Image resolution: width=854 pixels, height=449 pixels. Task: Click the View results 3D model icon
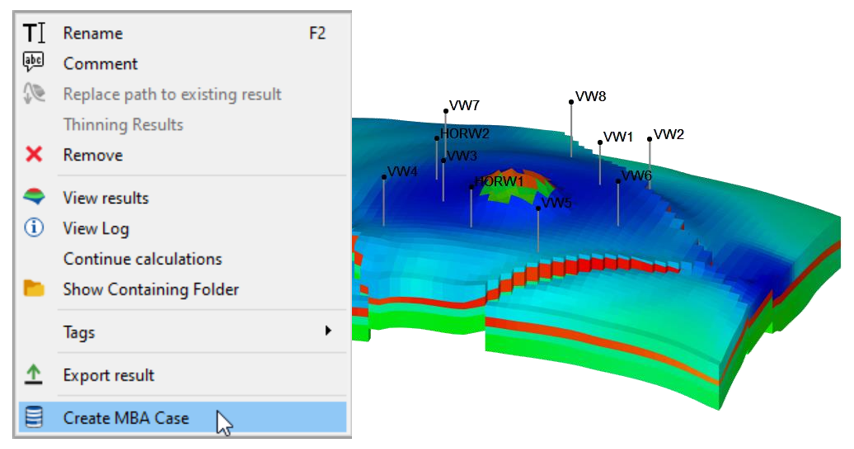click(34, 197)
